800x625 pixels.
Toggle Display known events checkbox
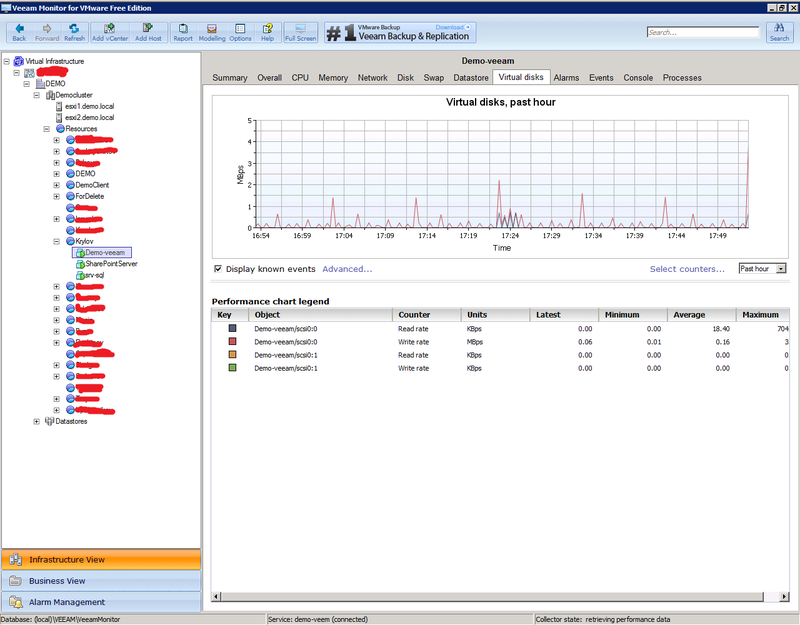(x=218, y=269)
